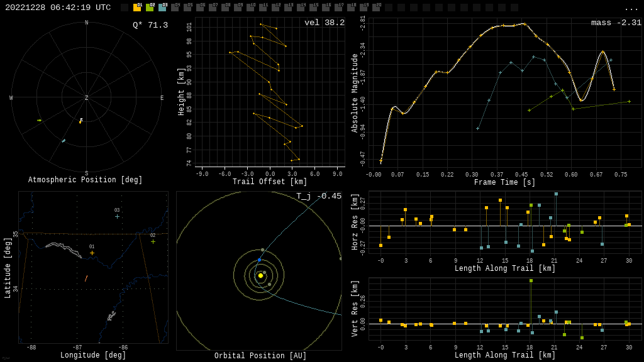Toggle the gray station 20 square
The image size is (644, 362).
point(376,8)
